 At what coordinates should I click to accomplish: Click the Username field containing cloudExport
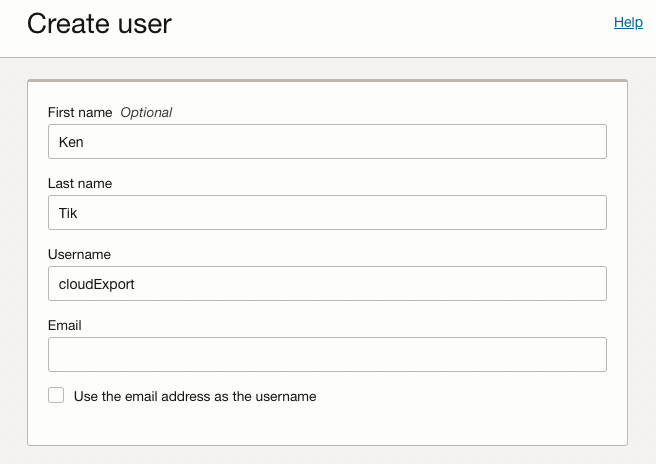pyautogui.click(x=327, y=284)
